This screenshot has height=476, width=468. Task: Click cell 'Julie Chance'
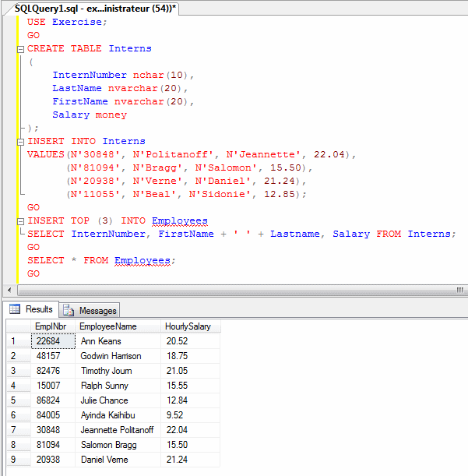tap(118, 400)
